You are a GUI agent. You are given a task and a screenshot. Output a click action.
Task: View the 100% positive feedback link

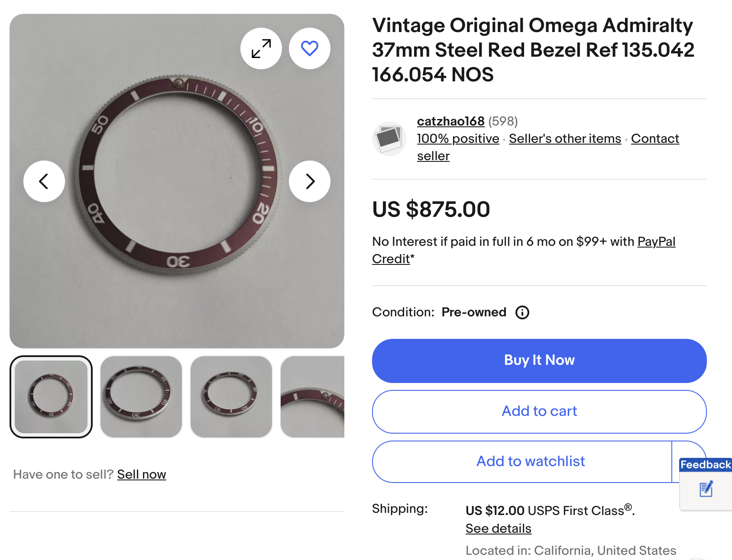[458, 138]
